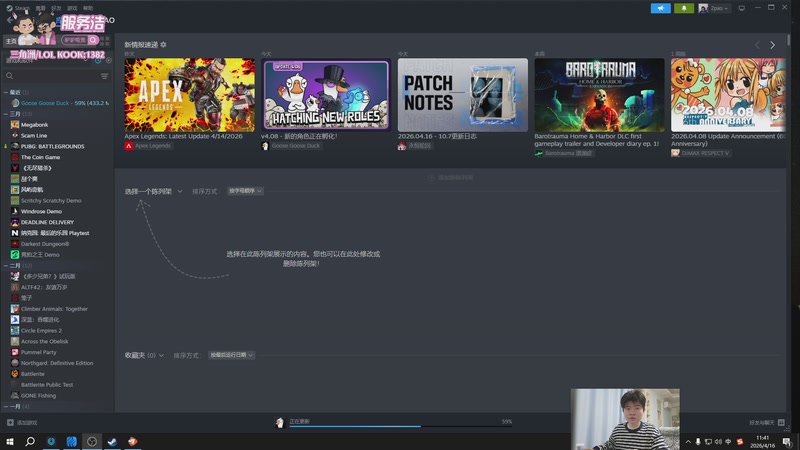
Task: Click the Goose Goose Duck game tag link
Action: tap(291, 146)
